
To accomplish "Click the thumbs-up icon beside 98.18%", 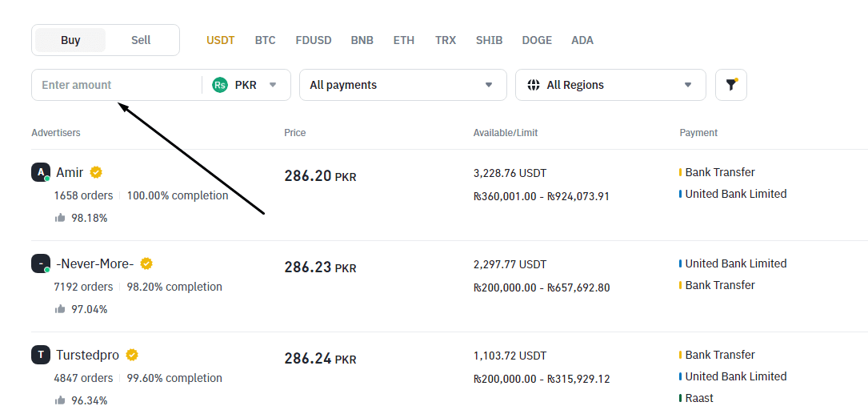I will click(x=60, y=218).
